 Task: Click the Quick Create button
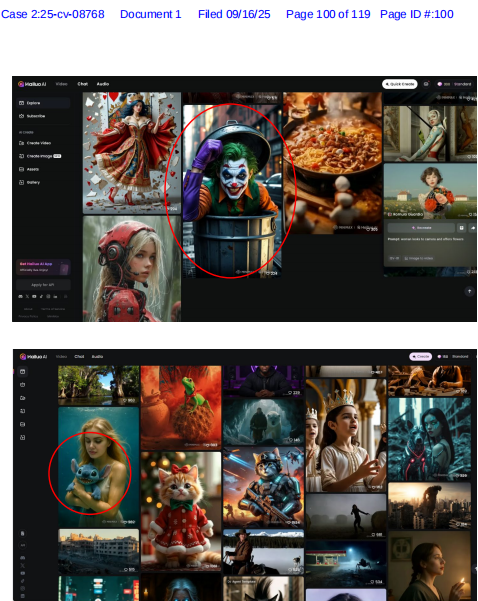(400, 84)
